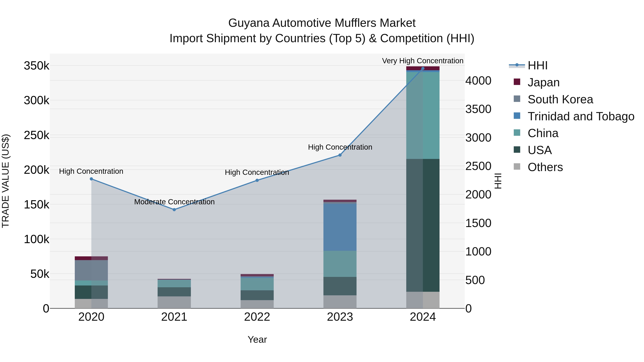The width and height of the screenshot is (644, 362).
Task: Click 'High Concentration' label above 2020
Action: point(91,171)
